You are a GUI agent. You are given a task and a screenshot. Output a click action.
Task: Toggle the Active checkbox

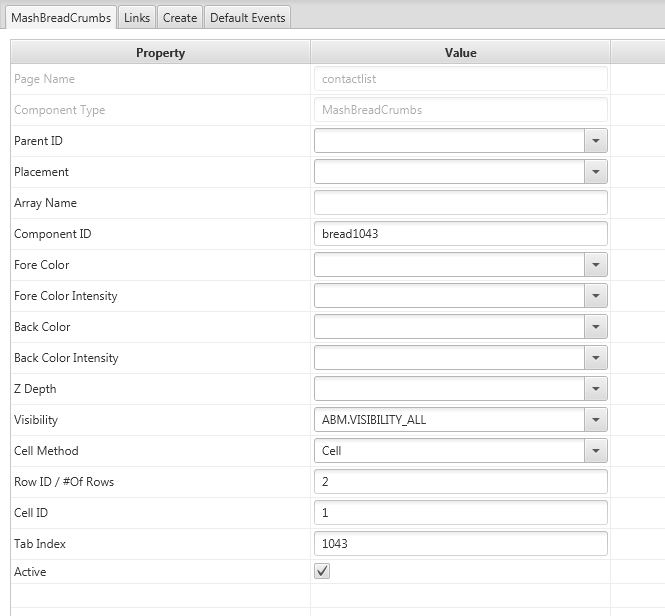click(322, 572)
